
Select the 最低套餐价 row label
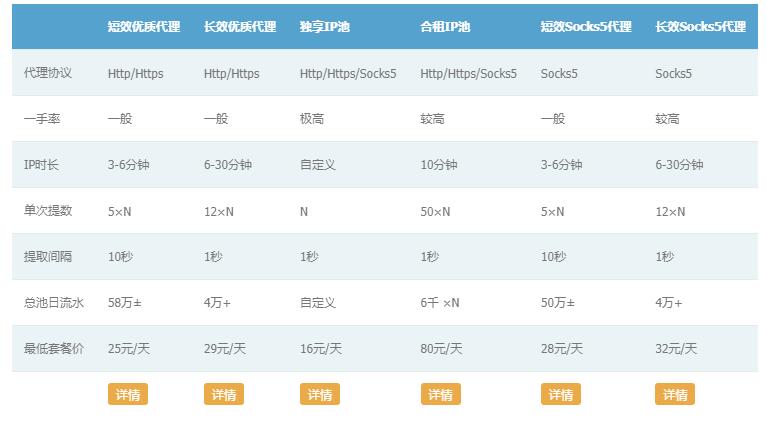[x=54, y=349]
